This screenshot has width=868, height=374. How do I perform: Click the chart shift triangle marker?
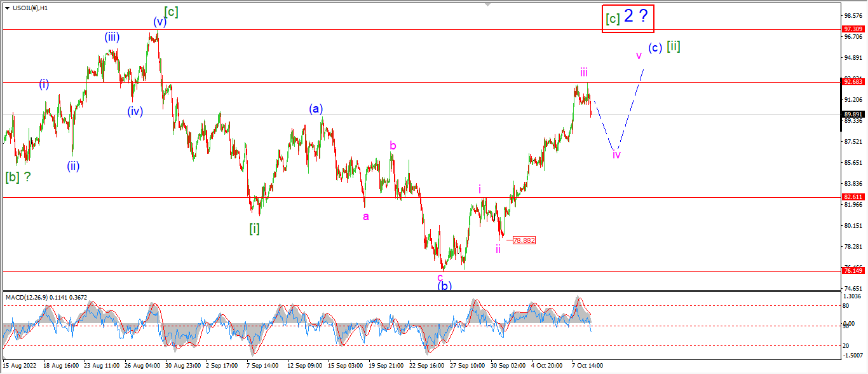tap(488, 4)
